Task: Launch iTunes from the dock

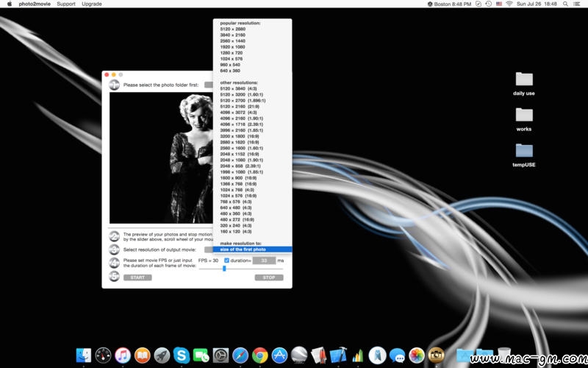Action: coord(123,355)
